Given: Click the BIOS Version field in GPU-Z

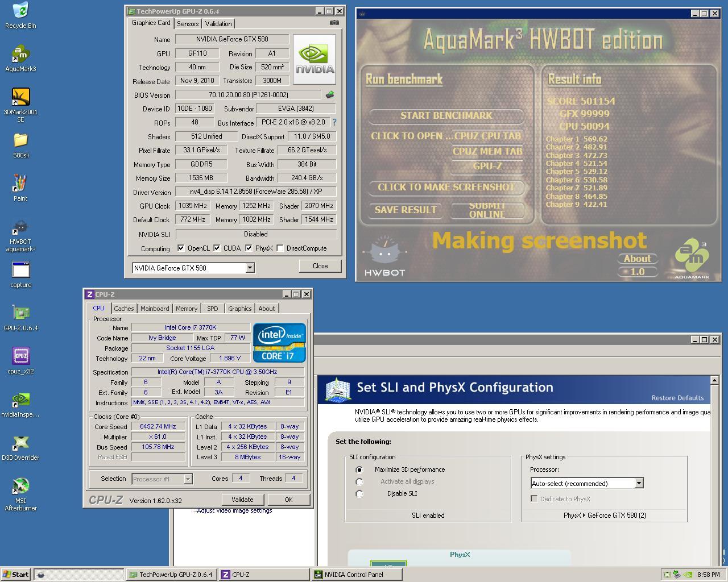Looking at the screenshot, I should point(249,95).
